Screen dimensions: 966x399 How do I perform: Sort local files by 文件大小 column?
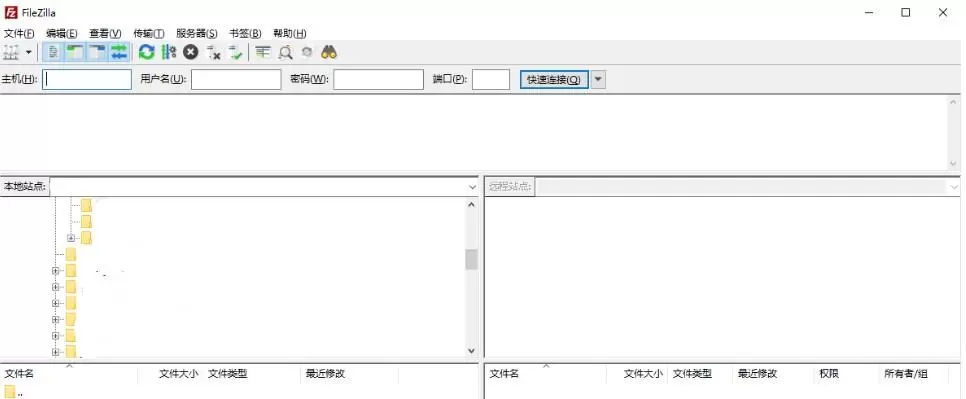(x=178, y=374)
